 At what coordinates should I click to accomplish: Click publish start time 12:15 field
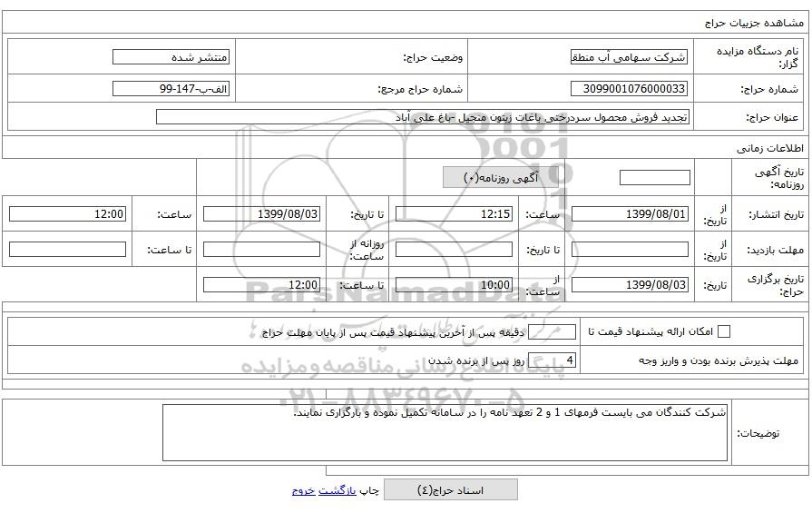coord(454,213)
